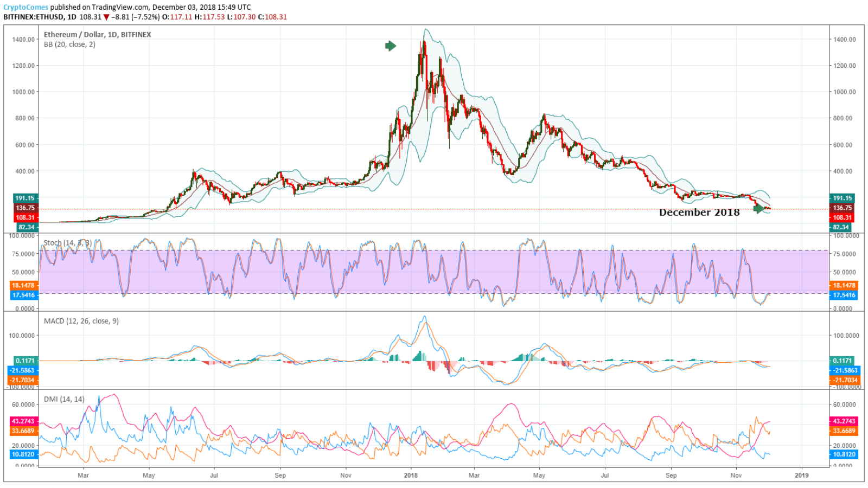Click the low value L:107.30

pos(241,17)
